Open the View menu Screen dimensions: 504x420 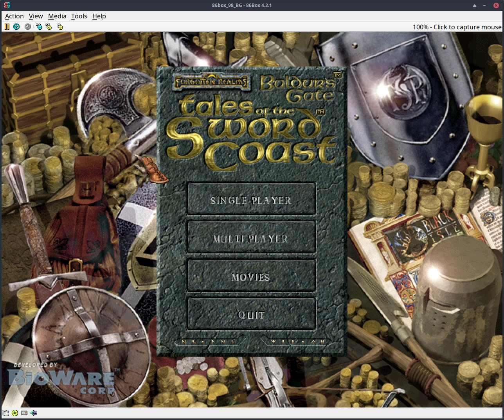(36, 16)
